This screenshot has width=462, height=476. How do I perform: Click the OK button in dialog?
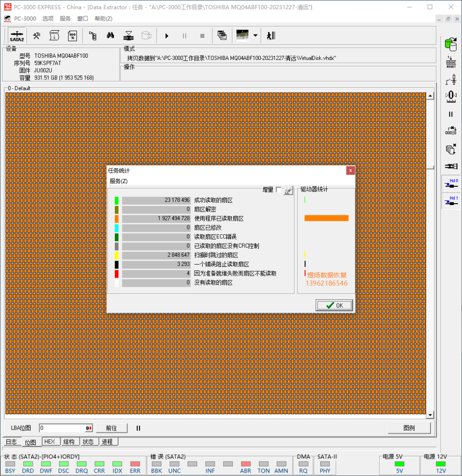334,305
